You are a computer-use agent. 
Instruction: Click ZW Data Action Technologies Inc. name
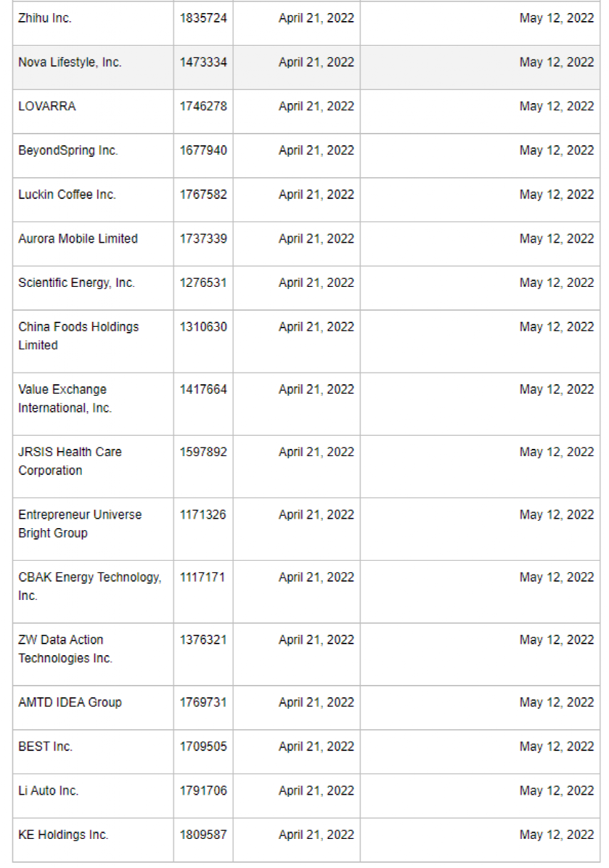(x=65, y=648)
